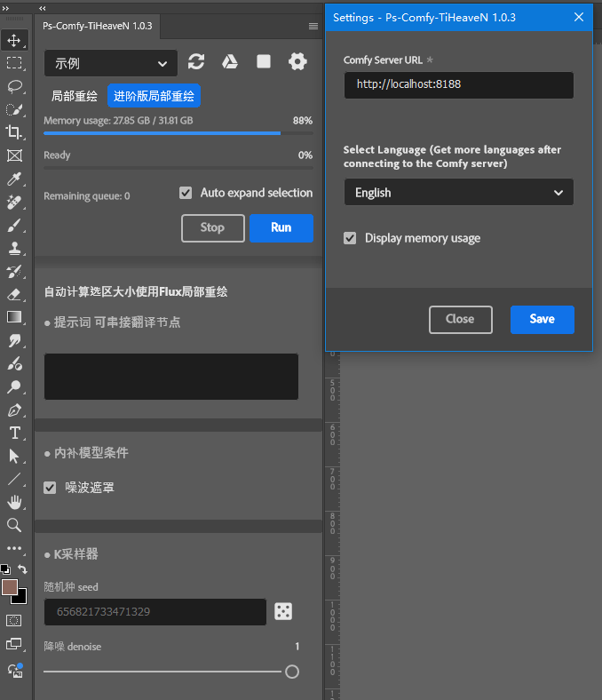This screenshot has height=700, width=602.
Task: Select the Gradient tool
Action: [x=14, y=317]
